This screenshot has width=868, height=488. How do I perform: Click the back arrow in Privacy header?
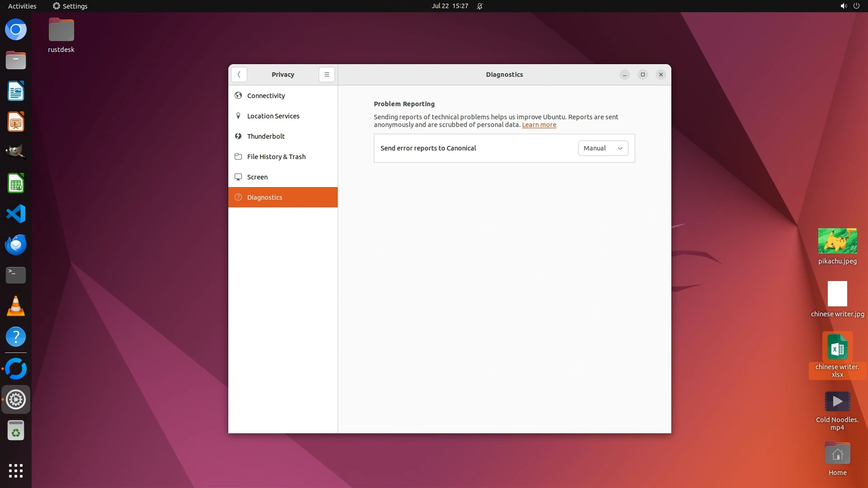(x=239, y=75)
